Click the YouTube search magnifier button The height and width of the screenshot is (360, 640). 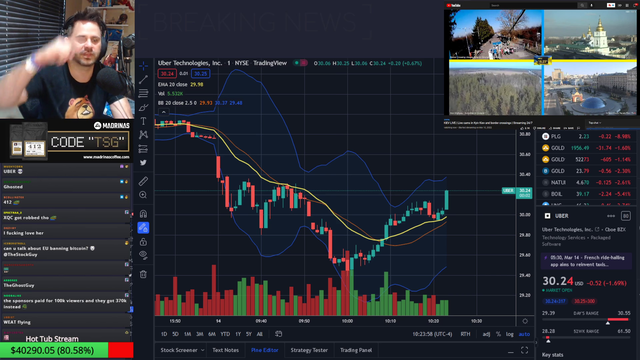582,5
